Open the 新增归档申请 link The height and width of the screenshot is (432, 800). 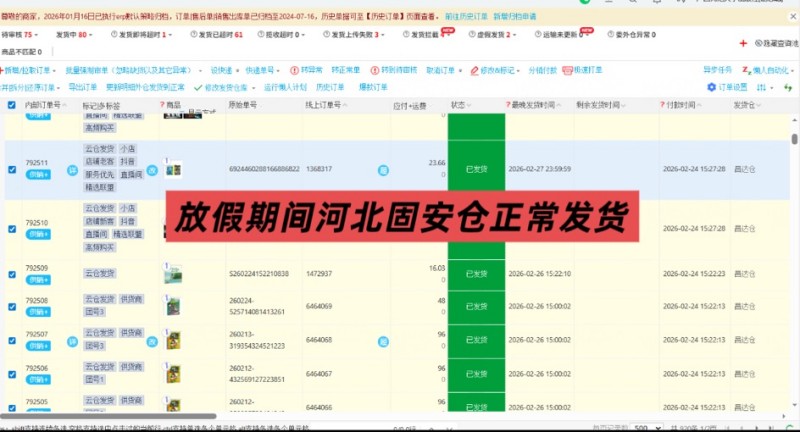point(515,16)
